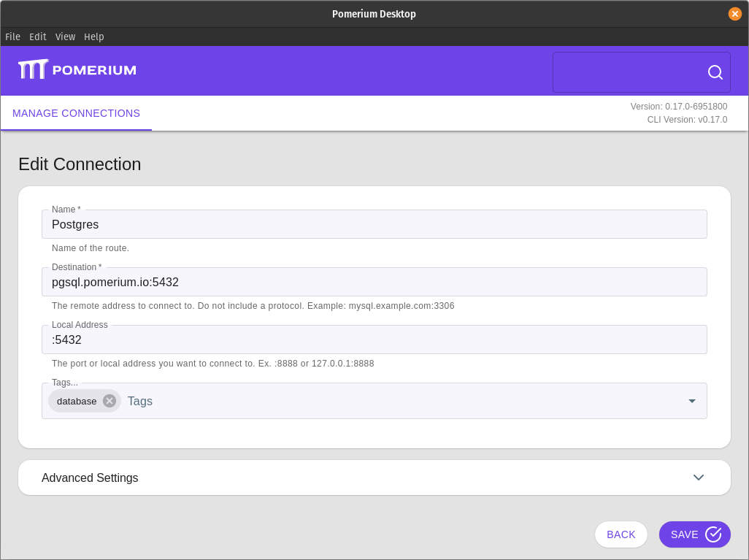
Task: Select the database tag chip
Action: pyautogui.click(x=76, y=401)
